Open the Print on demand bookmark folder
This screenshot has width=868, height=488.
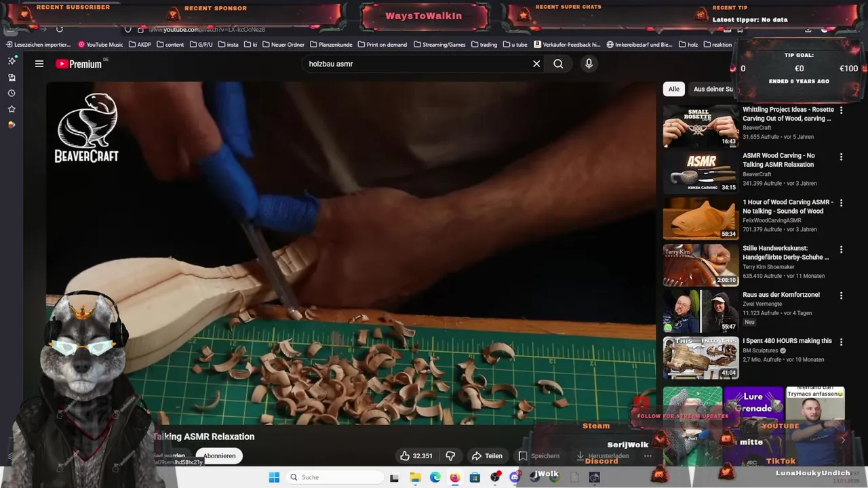tap(382, 45)
